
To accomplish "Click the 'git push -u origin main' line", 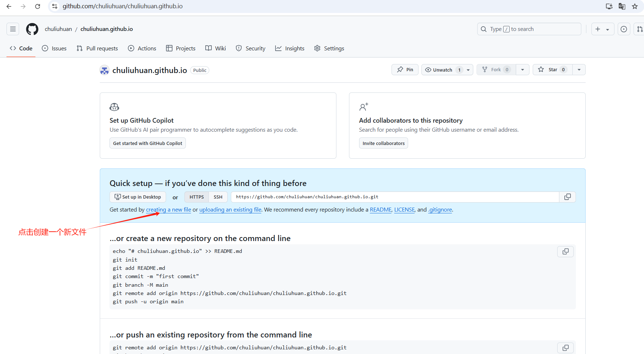I will (148, 301).
